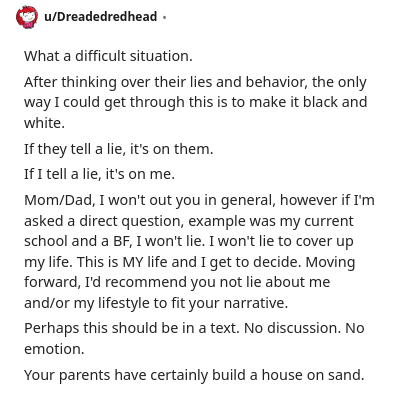Select the line 'If they tell a lie'
400x410 pixels.
118,149
